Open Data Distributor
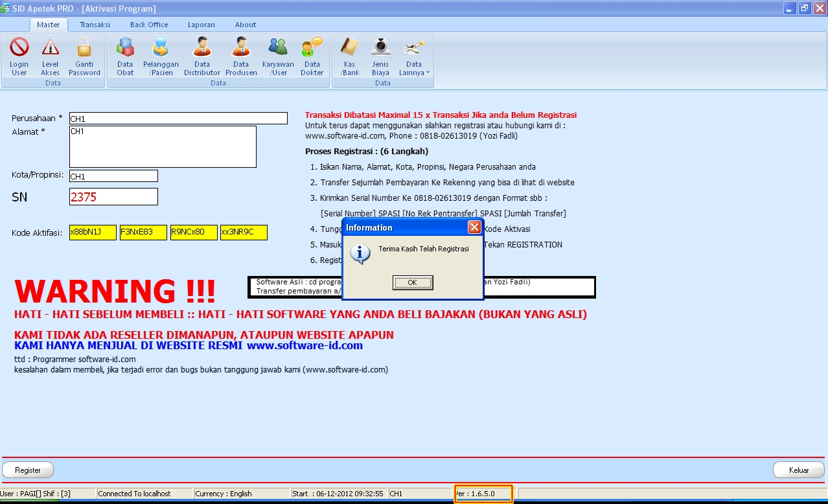 coord(201,55)
